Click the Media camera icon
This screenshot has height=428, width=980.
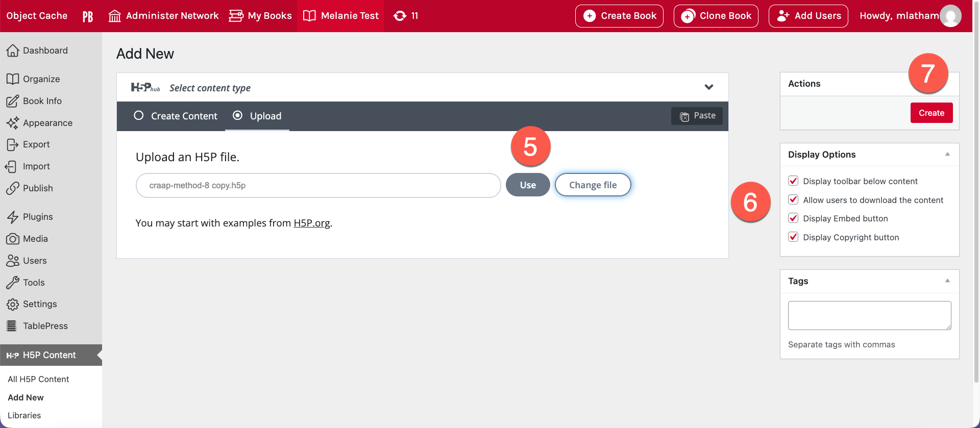click(x=12, y=239)
